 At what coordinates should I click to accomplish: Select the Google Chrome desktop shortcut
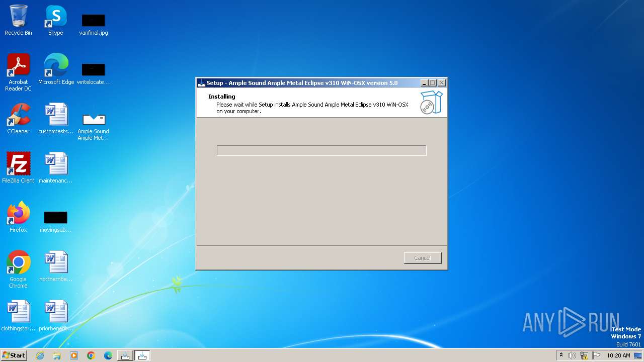click(x=18, y=269)
